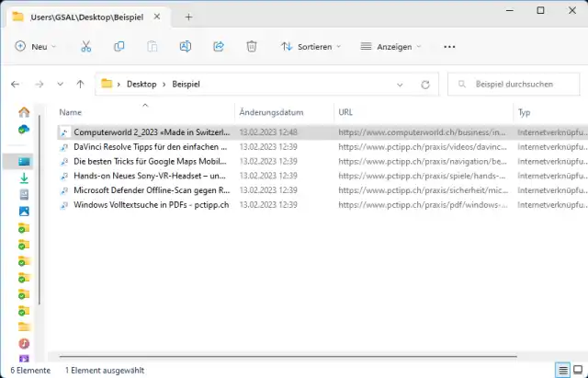Open the address bar history dropdown chevron
Image resolution: width=588 pixels, height=378 pixels.
click(401, 85)
